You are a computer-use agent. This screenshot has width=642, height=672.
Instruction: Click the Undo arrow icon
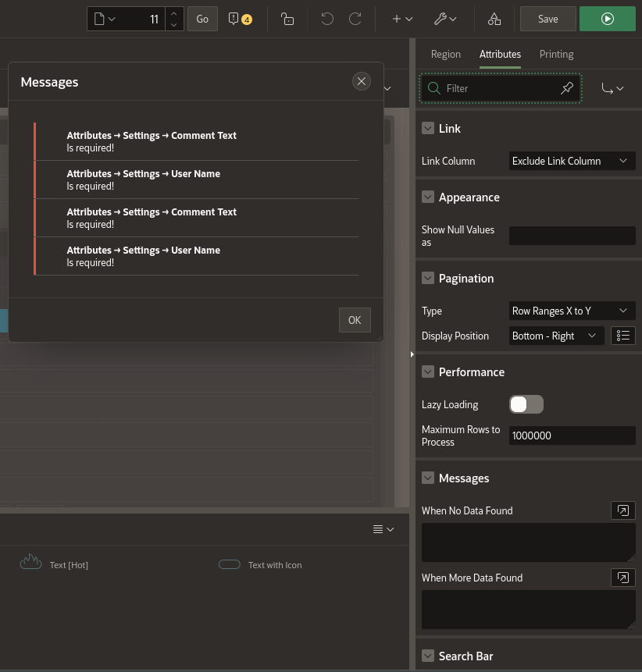click(327, 19)
